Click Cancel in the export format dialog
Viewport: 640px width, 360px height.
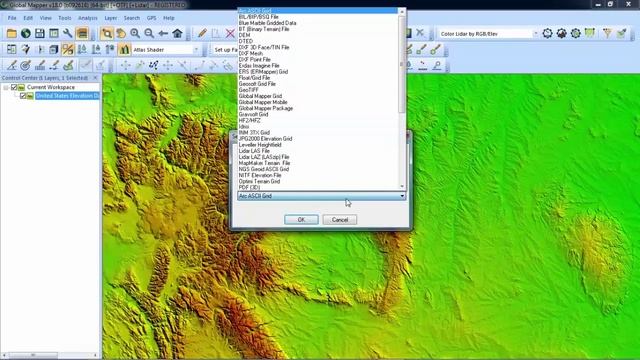click(x=340, y=220)
